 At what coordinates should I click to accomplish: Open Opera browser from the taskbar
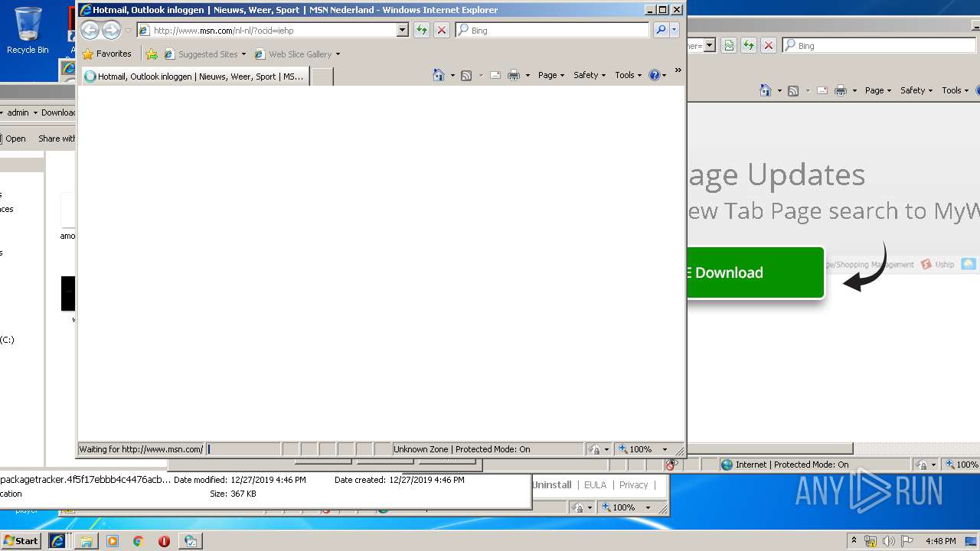(x=164, y=540)
